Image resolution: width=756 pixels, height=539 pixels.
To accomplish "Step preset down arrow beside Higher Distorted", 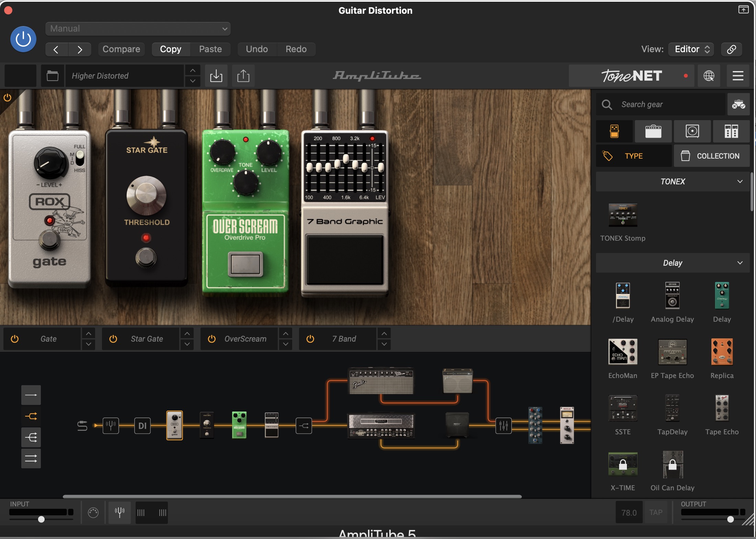I will tap(193, 81).
